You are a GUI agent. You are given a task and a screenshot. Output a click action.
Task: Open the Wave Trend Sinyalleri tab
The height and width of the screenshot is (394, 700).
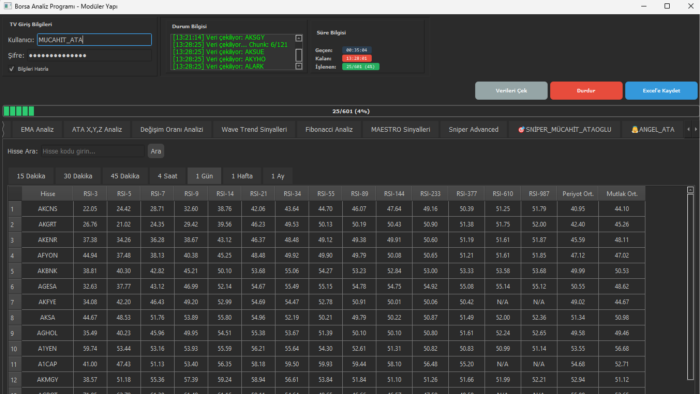(254, 129)
